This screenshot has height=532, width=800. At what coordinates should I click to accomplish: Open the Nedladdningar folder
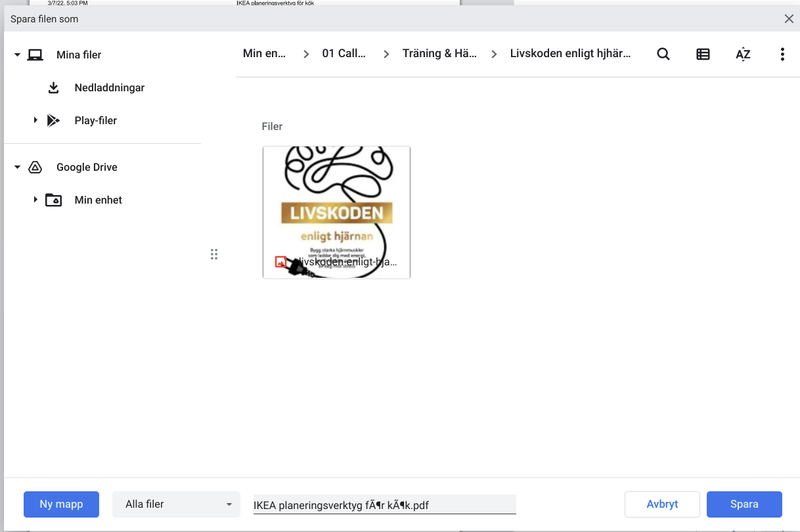109,88
